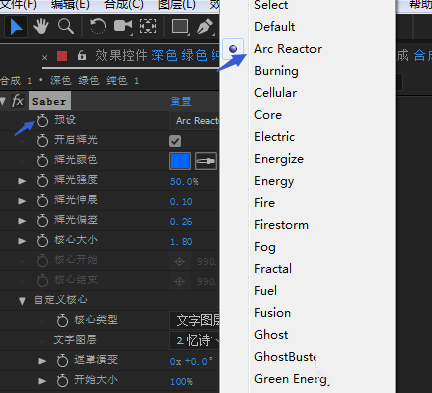Toggle stopwatch for 遮罩演变

tap(62, 361)
